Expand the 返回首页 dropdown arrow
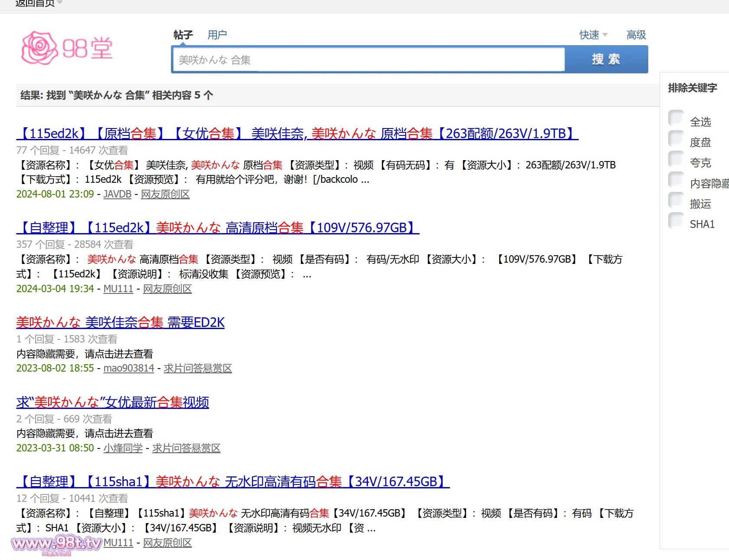The height and width of the screenshot is (560, 729). [x=60, y=3]
